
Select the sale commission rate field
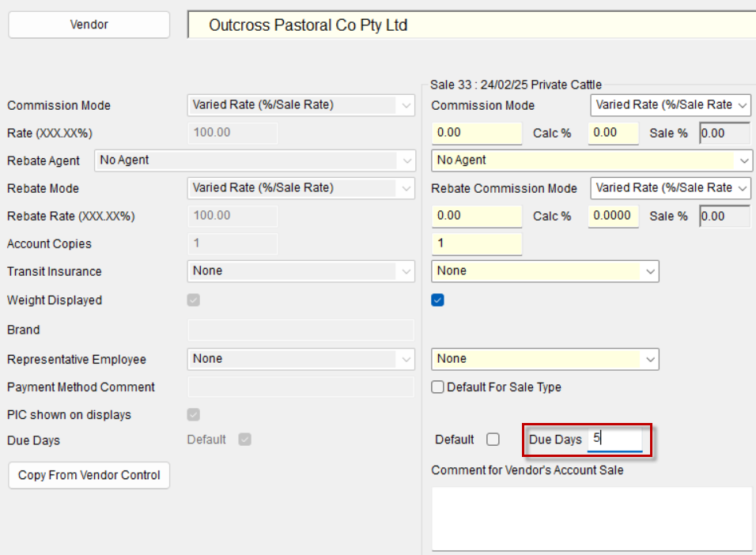(477, 133)
